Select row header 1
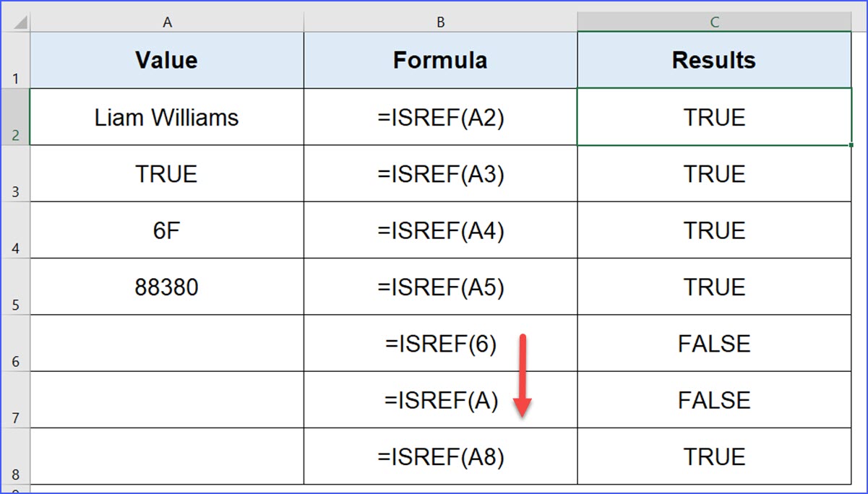Screen dimensions: 868x494 coord(14,60)
